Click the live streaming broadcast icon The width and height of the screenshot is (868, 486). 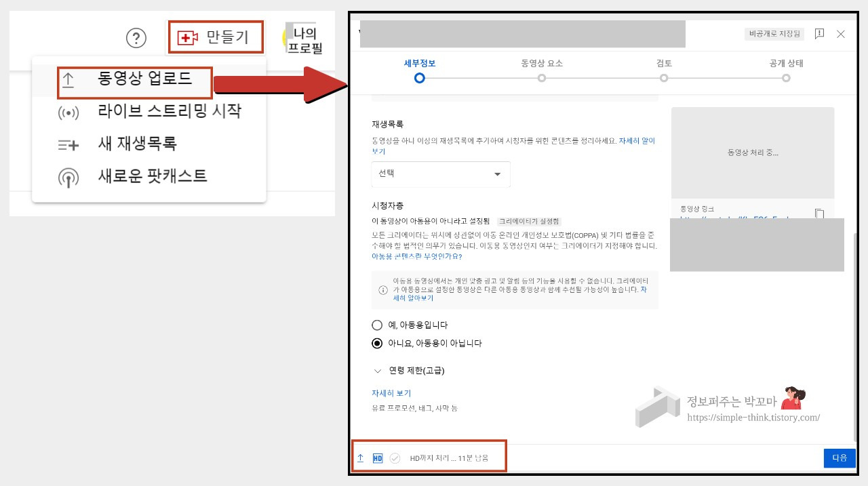point(68,113)
